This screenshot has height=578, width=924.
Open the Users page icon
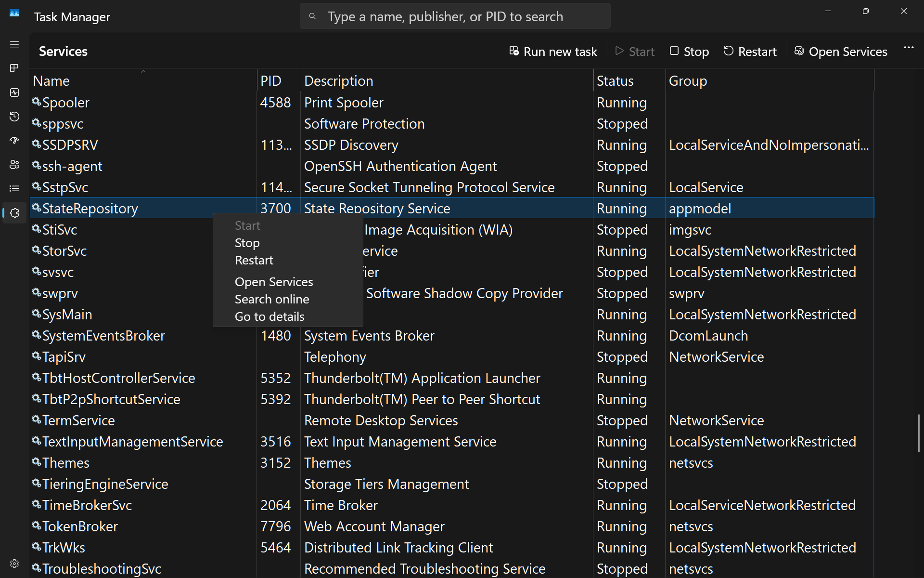14,165
